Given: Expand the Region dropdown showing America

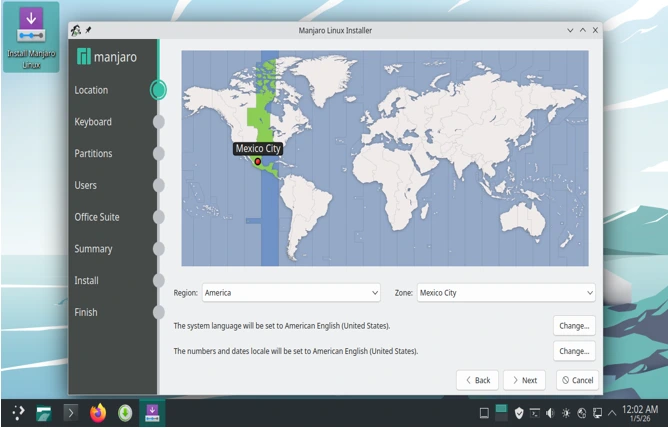Looking at the screenshot, I should click(x=291, y=293).
